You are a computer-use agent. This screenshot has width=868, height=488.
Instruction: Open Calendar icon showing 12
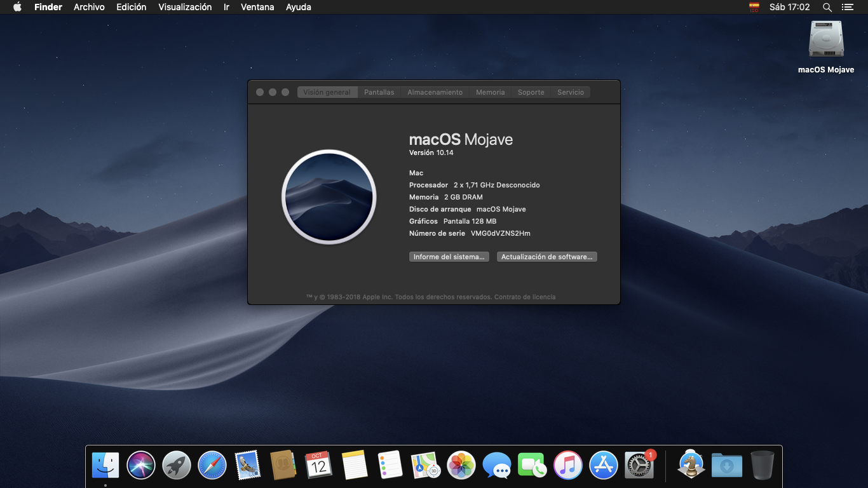[319, 465]
